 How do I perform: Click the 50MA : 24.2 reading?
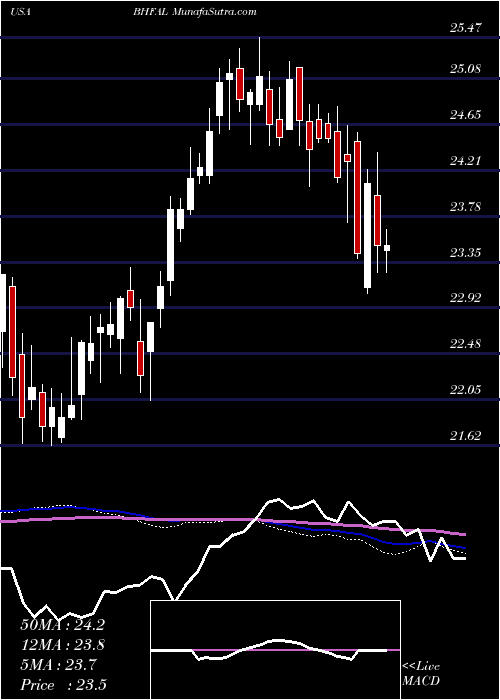pyautogui.click(x=62, y=625)
